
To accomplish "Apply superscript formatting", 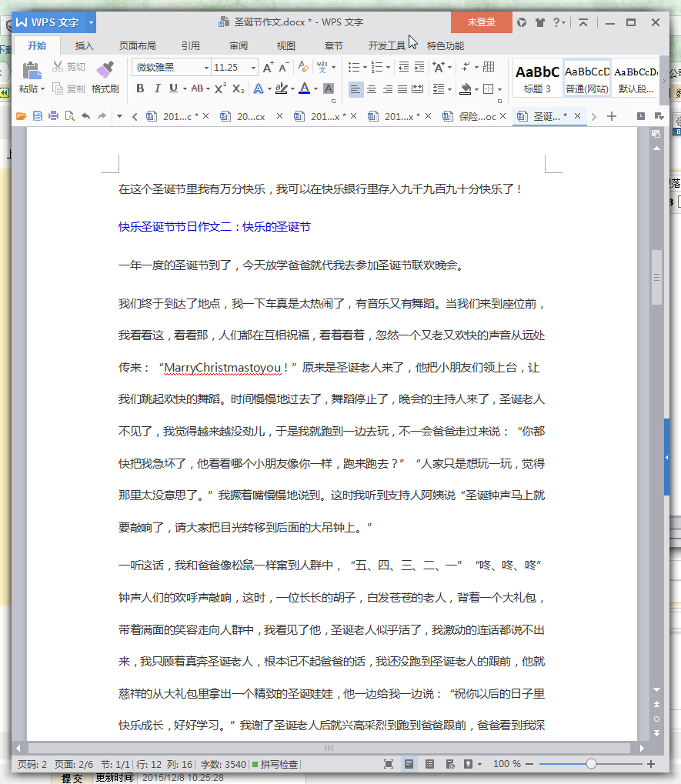I will [x=220, y=88].
